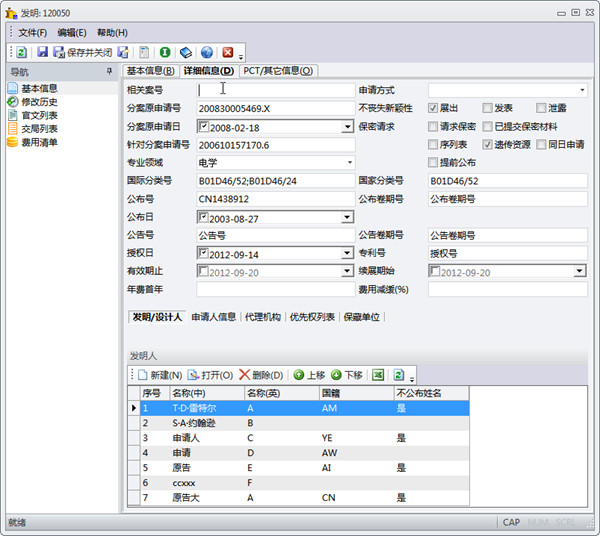Click 下移 to move inventor down
The width and height of the screenshot is (600, 536).
pos(347,375)
